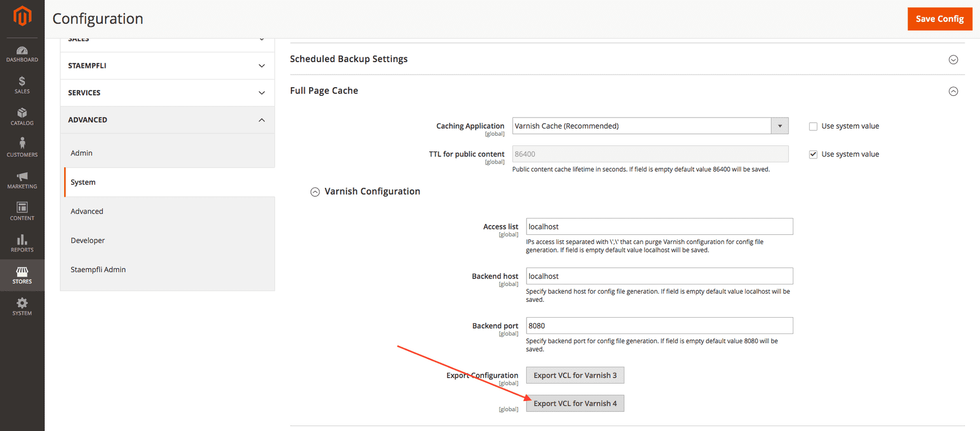This screenshot has width=980, height=431.
Task: Expand the STAEMPFLI section
Action: [x=167, y=66]
